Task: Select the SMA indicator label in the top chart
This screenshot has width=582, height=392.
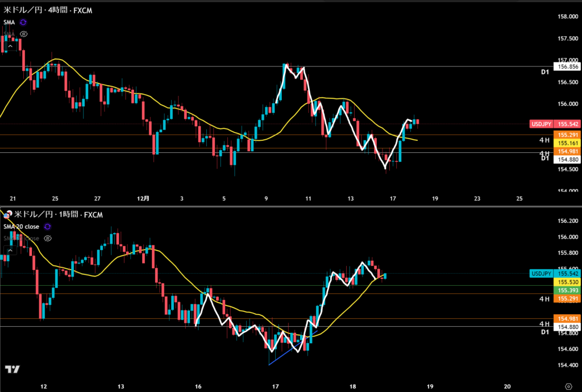Action: [x=9, y=22]
